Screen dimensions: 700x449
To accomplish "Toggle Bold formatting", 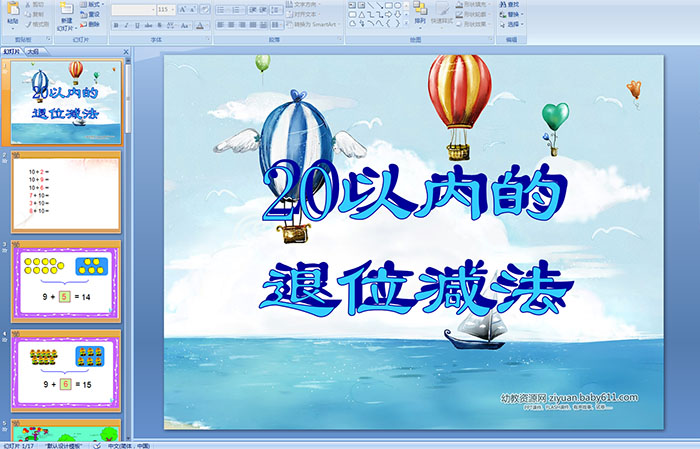I will click(x=116, y=25).
